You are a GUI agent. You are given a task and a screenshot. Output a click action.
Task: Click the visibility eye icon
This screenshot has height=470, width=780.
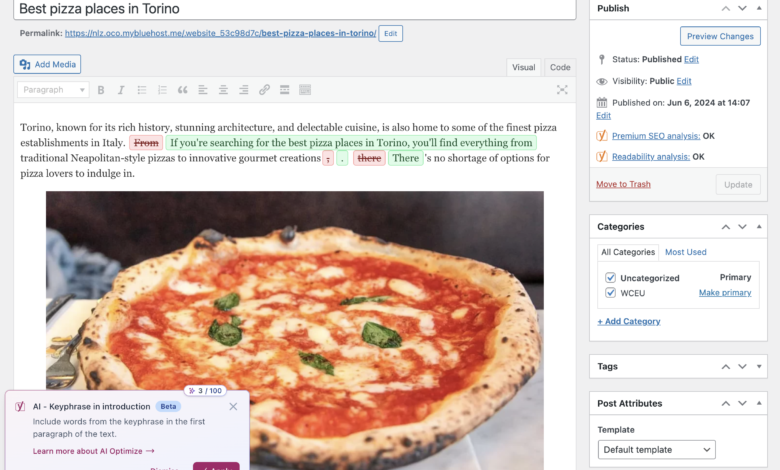tap(602, 81)
